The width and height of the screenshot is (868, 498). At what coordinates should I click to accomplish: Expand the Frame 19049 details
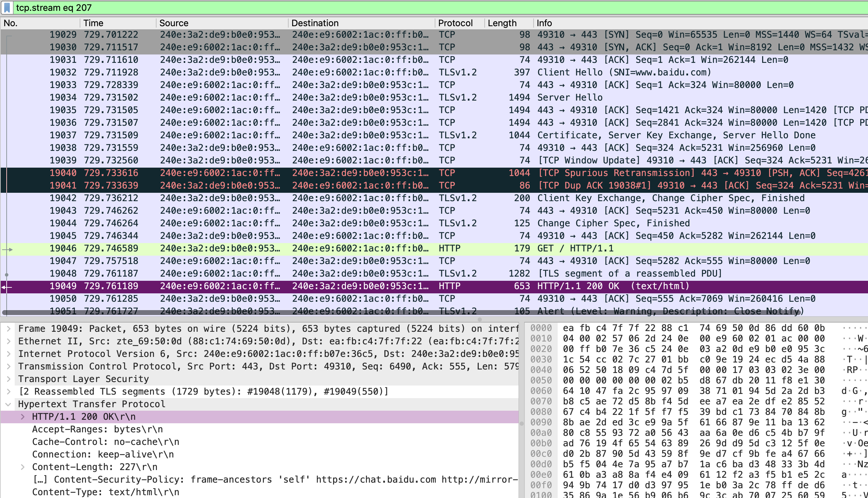[x=9, y=329]
